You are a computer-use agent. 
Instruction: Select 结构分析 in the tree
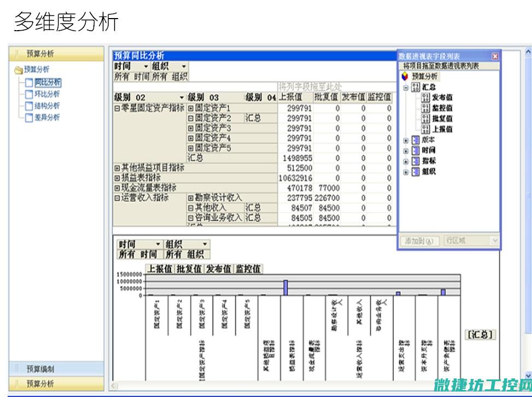(47, 106)
